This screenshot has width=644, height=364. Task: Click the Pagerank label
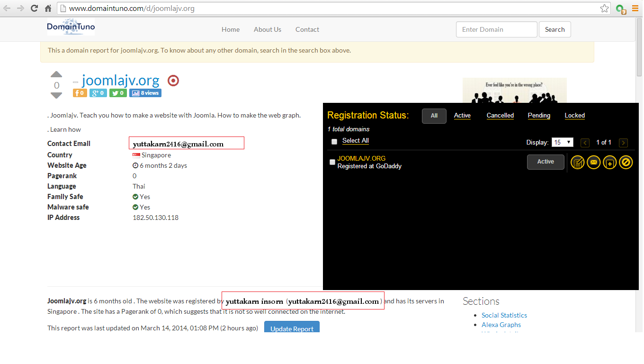click(x=62, y=176)
